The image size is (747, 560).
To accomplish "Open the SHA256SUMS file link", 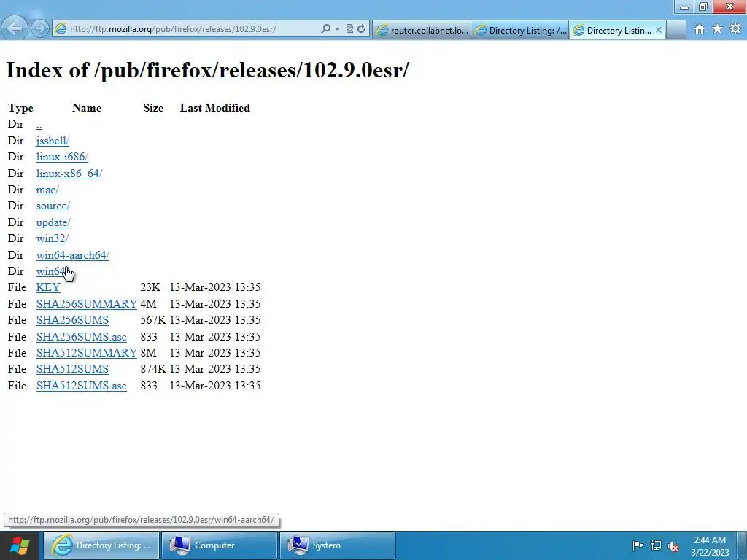I will (x=72, y=320).
